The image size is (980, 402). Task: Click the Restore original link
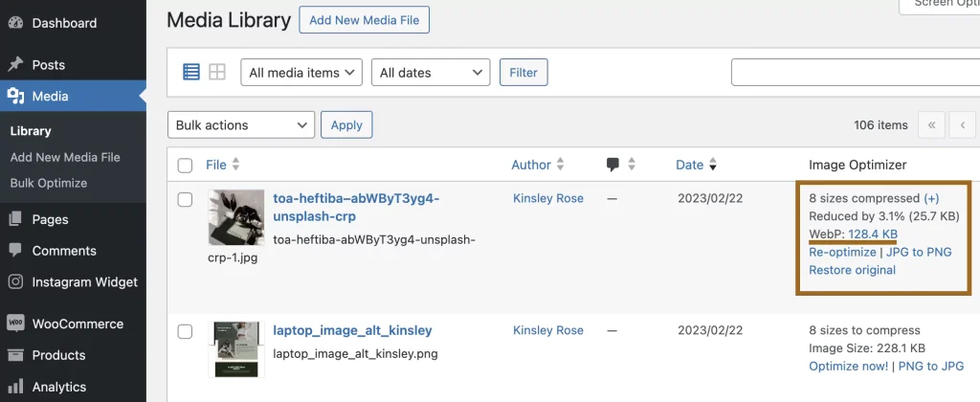tap(852, 270)
